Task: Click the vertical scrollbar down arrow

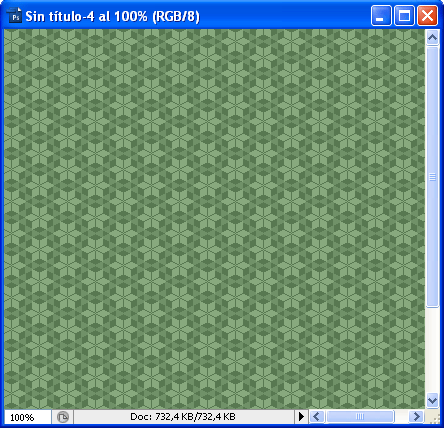Action: point(432,400)
